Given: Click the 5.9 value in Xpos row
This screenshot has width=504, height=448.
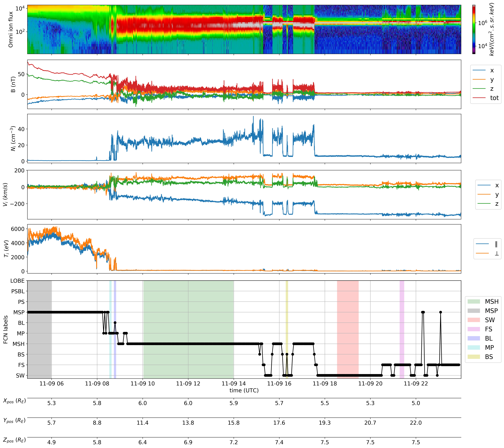Looking at the screenshot, I should tap(234, 403).
